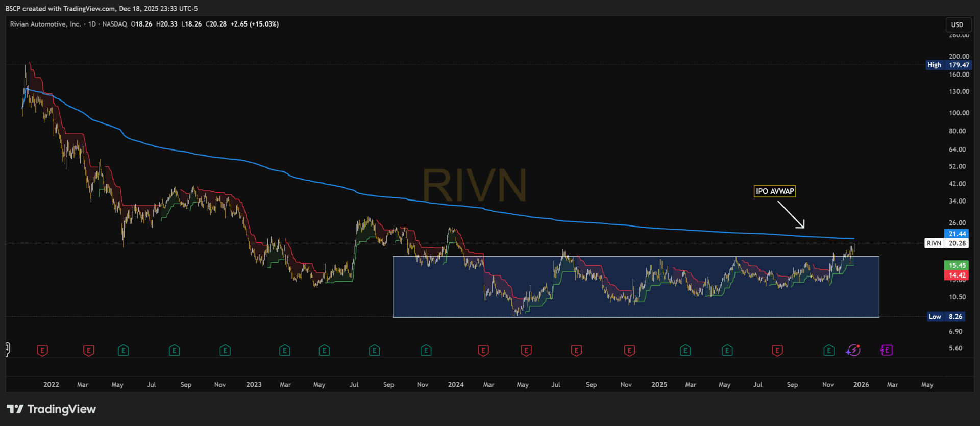The width and height of the screenshot is (980, 426).
Task: Click the high value H20.33
Action: (x=167, y=24)
